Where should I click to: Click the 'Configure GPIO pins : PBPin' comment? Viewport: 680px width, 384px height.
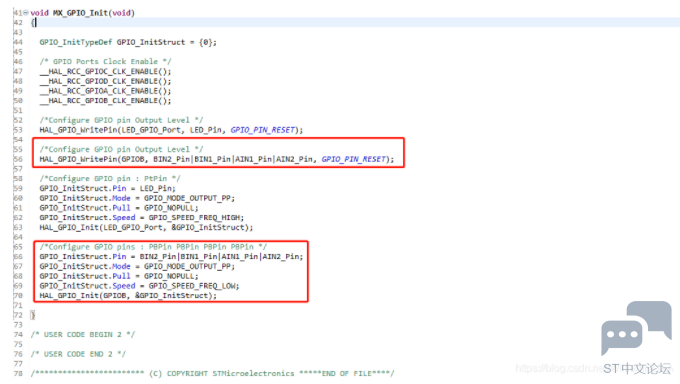pyautogui.click(x=153, y=247)
